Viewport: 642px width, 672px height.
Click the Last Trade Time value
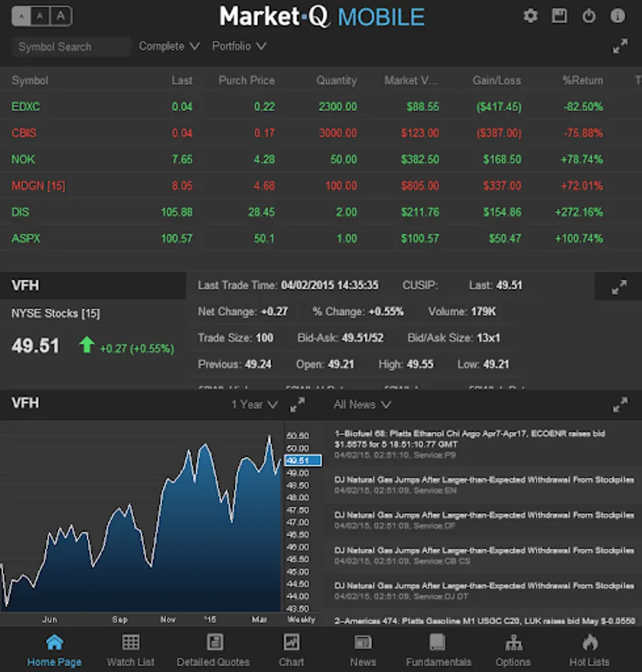pos(329,285)
